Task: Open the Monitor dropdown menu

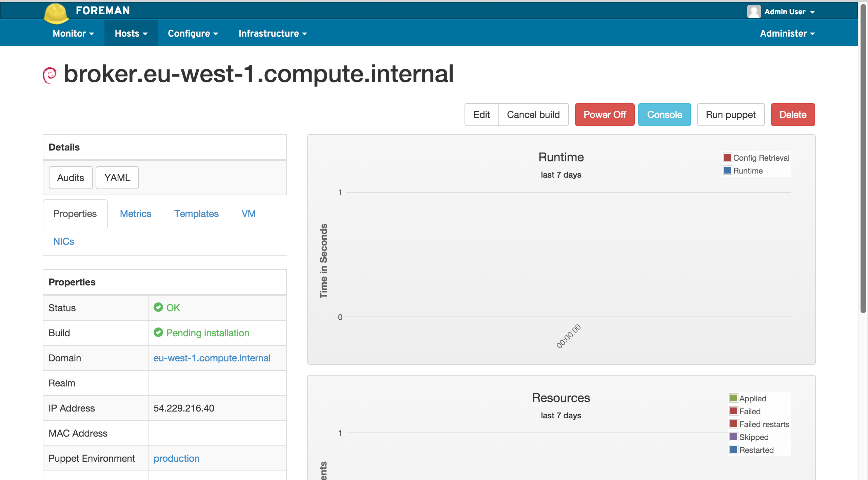Action: coord(73,33)
